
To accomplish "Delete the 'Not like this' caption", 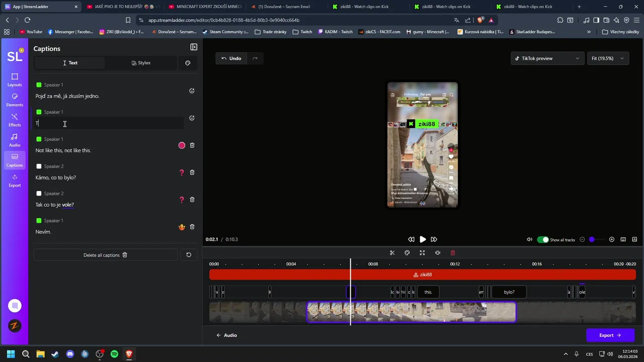I will click(x=192, y=145).
